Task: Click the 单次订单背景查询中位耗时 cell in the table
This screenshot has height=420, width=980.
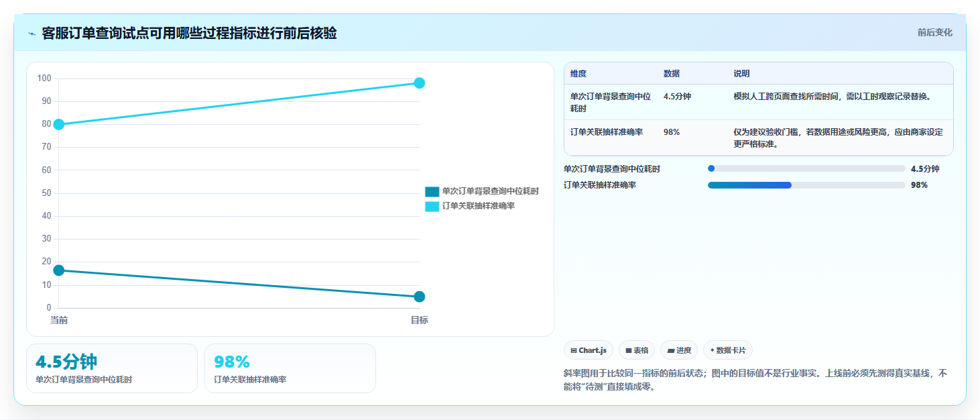Action: coord(611,102)
